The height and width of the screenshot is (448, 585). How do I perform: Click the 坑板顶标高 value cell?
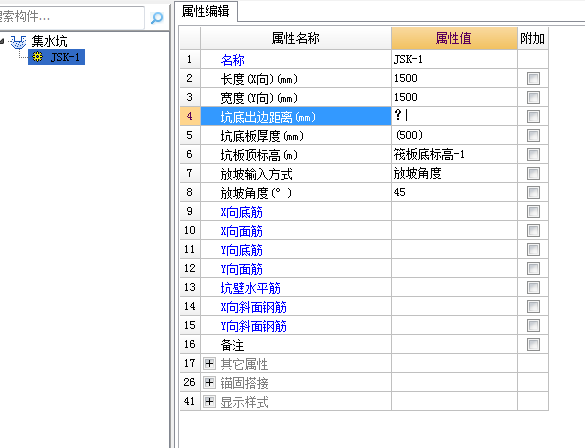click(454, 154)
